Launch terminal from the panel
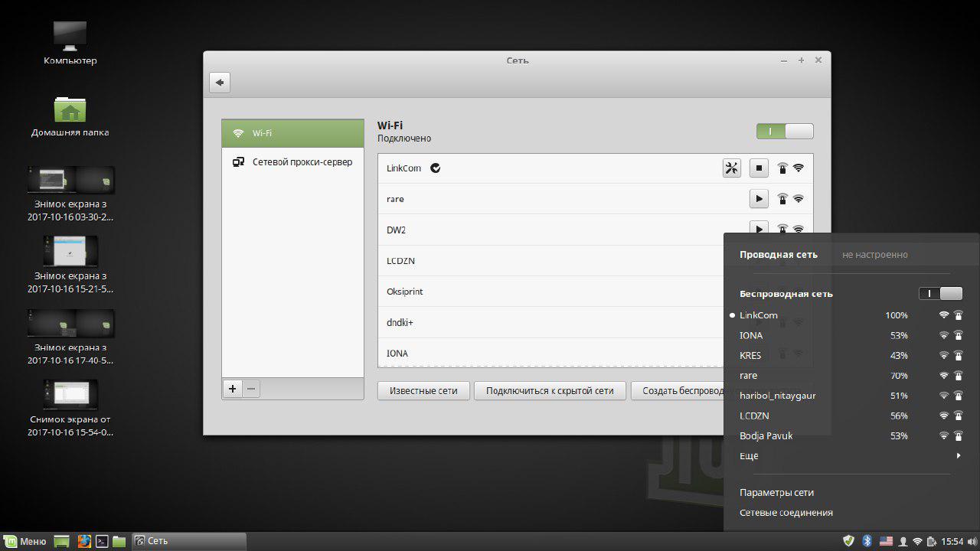The width and height of the screenshot is (980, 551). [x=102, y=541]
